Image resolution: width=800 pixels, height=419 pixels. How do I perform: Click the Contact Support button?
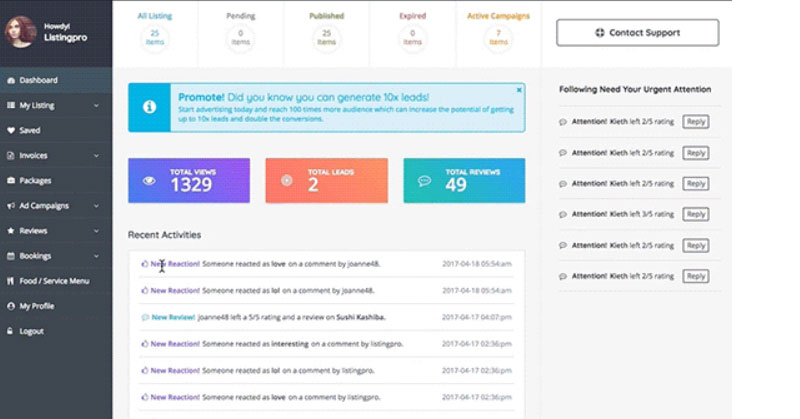pyautogui.click(x=637, y=33)
